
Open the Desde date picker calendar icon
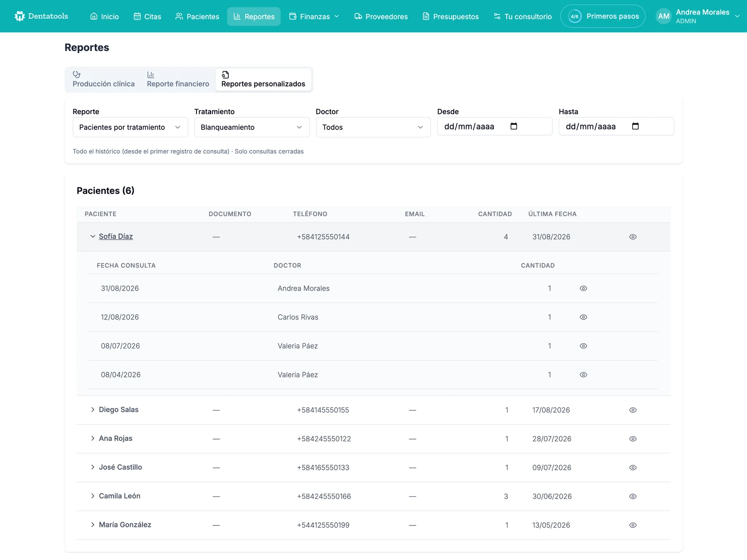[514, 126]
